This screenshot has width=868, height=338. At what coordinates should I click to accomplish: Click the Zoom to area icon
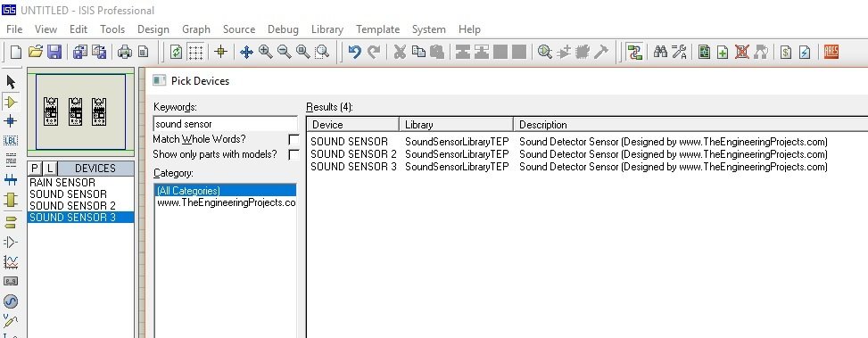(322, 52)
